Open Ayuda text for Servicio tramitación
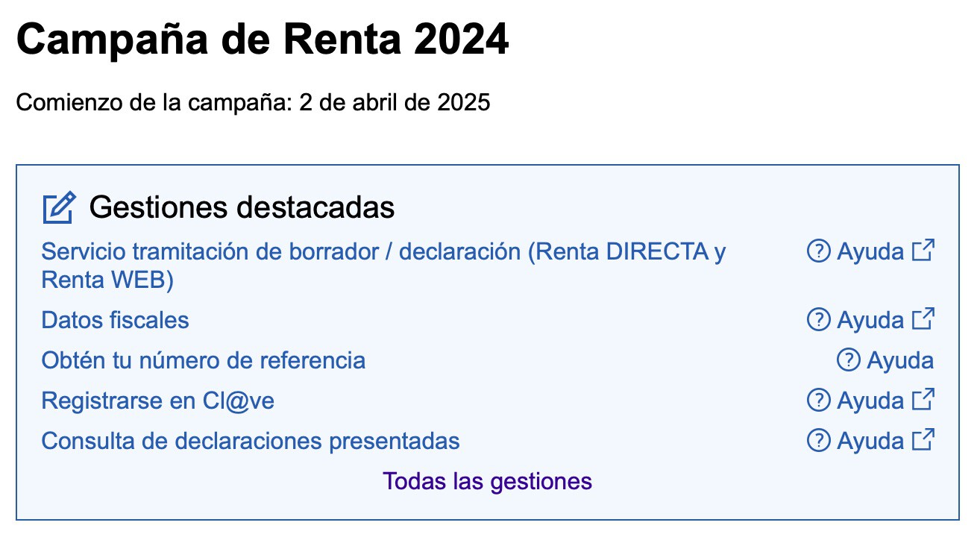Screen dimensions: 980x540 tap(870, 252)
